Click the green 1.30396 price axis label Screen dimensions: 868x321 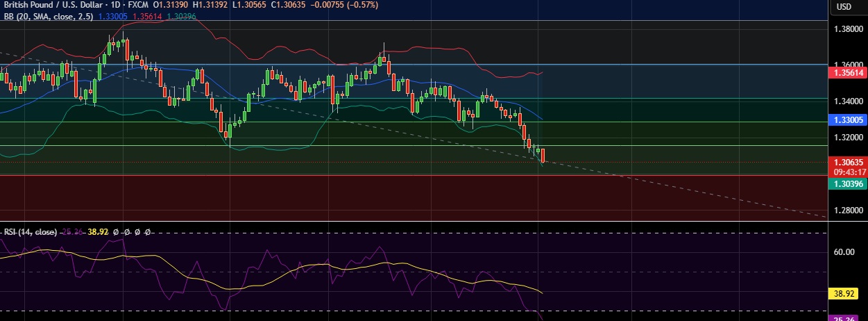[x=847, y=183]
